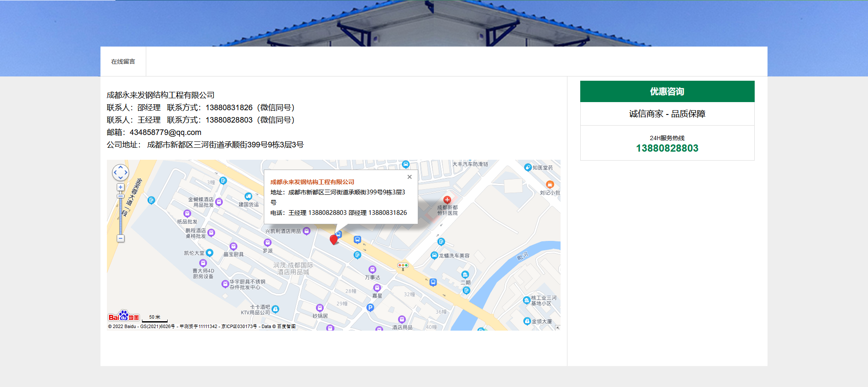Click the 刘记小包 restaurant marker
The height and width of the screenshot is (387, 868).
(550, 185)
